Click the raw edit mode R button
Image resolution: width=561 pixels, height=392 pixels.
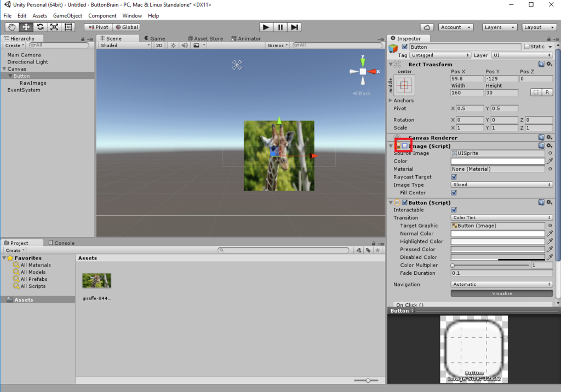point(547,93)
